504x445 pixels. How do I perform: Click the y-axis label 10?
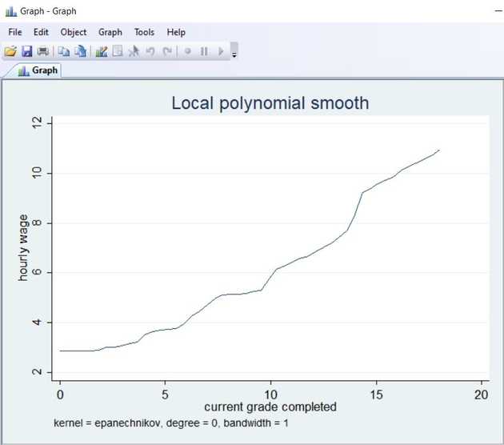[x=38, y=173]
